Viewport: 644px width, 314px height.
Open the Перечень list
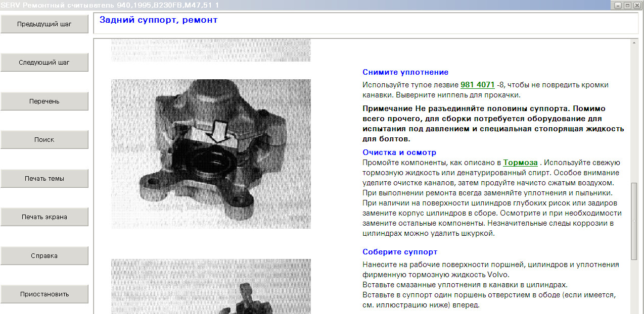(x=44, y=101)
